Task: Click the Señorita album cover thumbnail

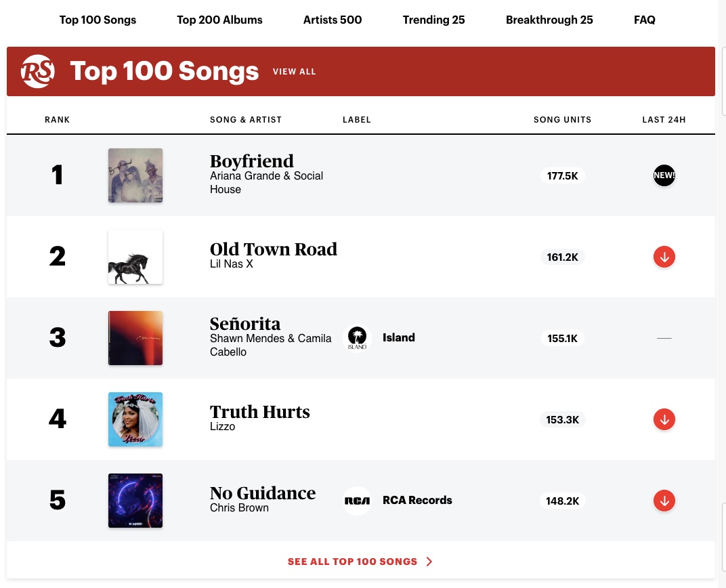Action: click(135, 338)
